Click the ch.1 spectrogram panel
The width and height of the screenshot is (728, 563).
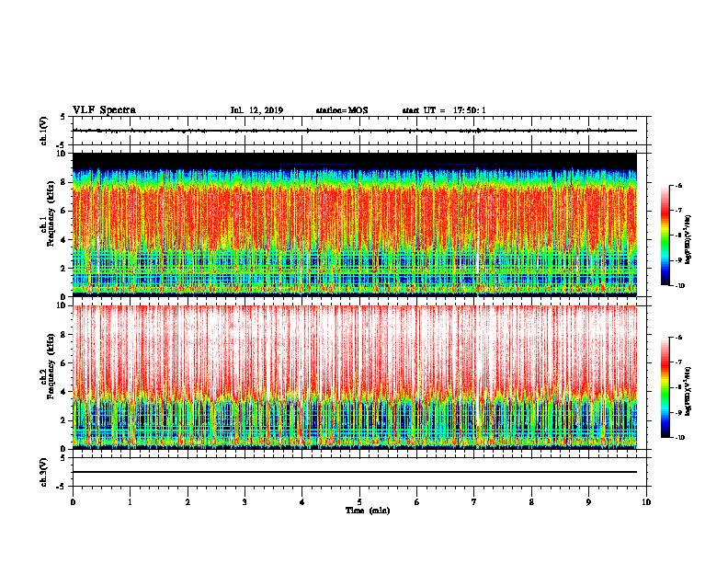click(355, 224)
